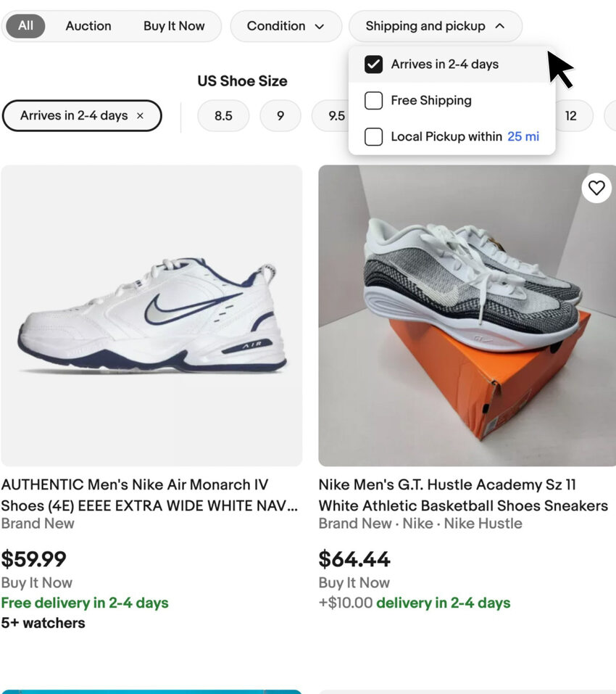Choose shoe size 9 filter
The width and height of the screenshot is (616, 694).
pos(280,116)
